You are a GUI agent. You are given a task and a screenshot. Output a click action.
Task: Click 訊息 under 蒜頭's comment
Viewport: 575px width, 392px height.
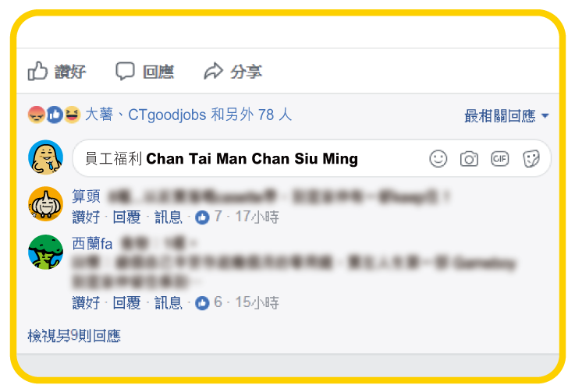point(169,217)
